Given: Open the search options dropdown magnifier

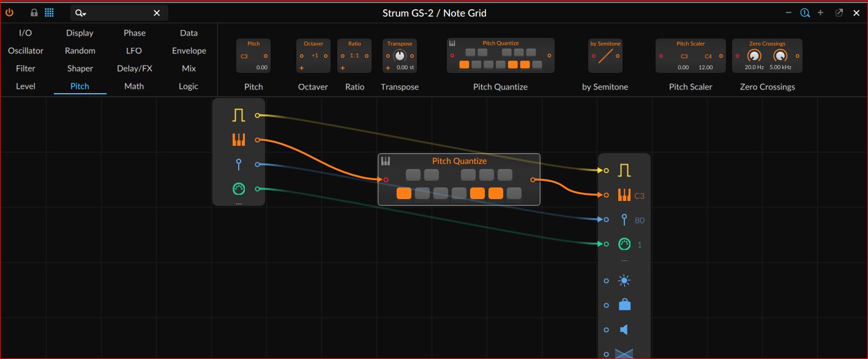Looking at the screenshot, I should 81,13.
